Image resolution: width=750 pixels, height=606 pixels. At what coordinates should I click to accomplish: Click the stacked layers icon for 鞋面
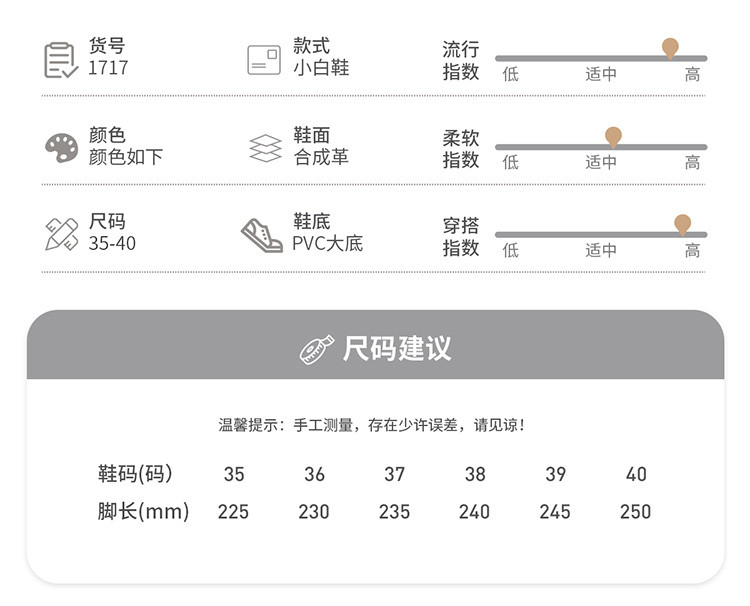point(265,148)
